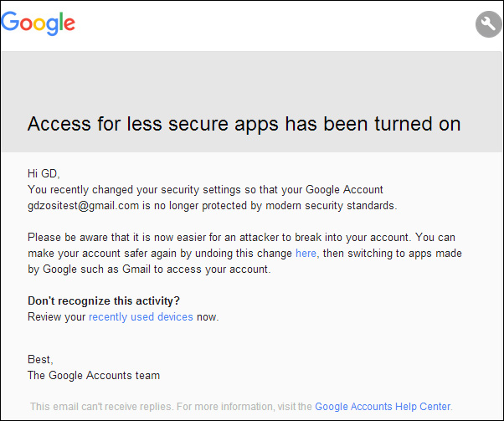
Task: Click "For more information, visit the" footer text
Action: (x=244, y=407)
